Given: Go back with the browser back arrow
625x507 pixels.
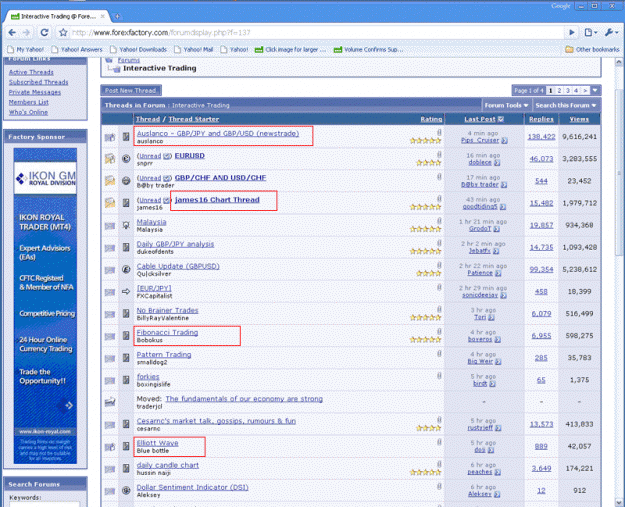Looking at the screenshot, I should [x=12, y=33].
